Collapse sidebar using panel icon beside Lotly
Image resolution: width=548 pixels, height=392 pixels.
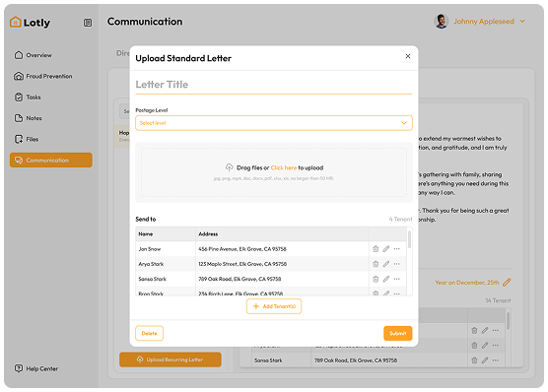88,23
